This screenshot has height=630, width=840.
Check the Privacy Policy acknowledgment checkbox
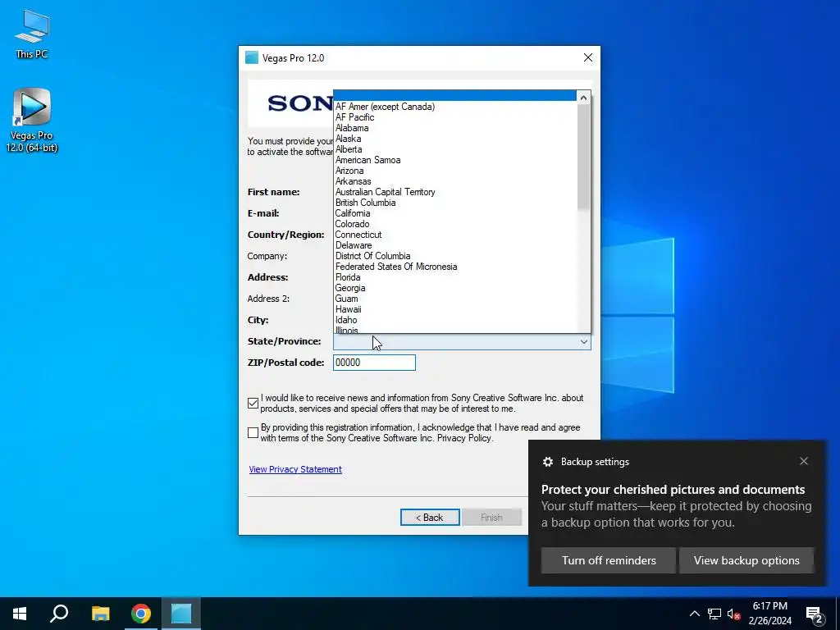[x=253, y=433]
